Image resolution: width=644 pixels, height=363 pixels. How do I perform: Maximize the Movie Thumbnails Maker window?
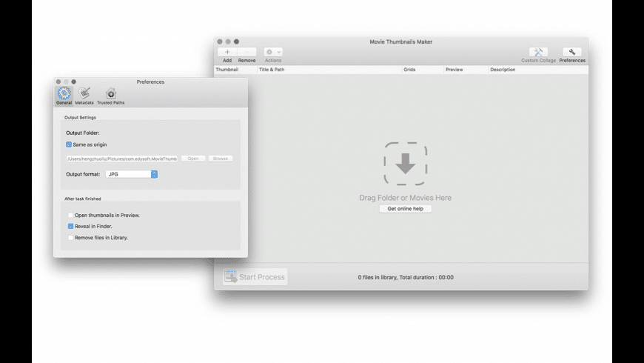click(236, 41)
